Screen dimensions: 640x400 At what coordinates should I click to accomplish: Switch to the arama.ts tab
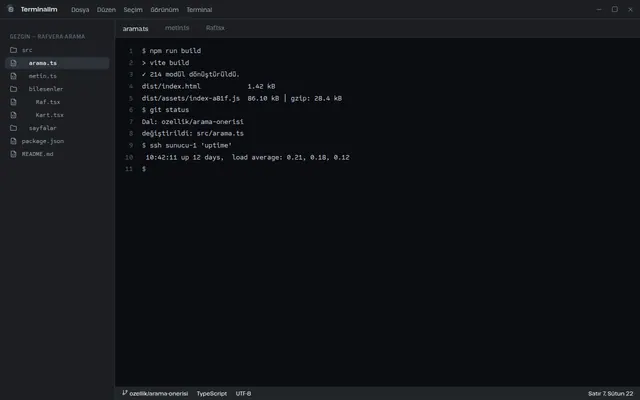coord(136,29)
